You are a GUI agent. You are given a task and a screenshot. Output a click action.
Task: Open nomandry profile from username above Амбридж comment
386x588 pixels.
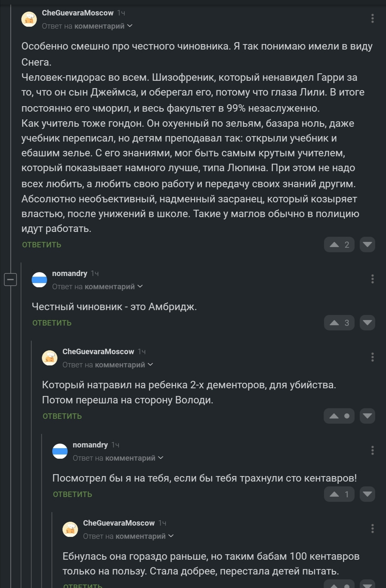pyautogui.click(x=69, y=273)
